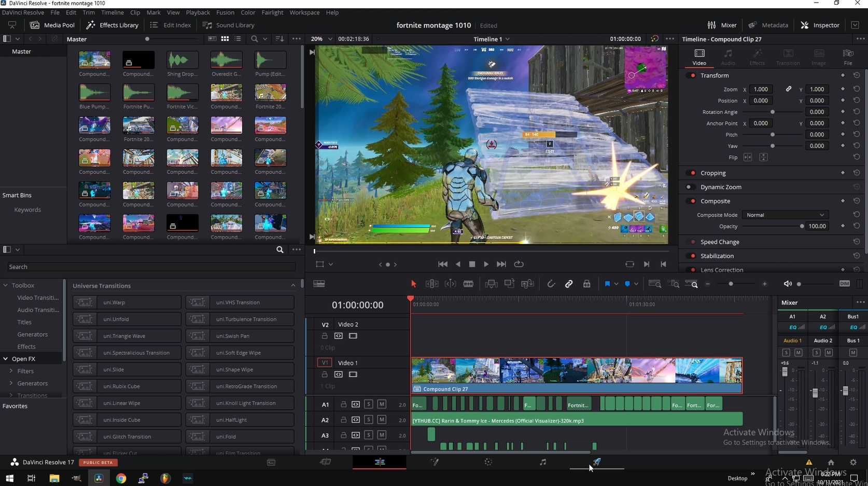Open the viewer zoom 20% dropdown

click(321, 39)
